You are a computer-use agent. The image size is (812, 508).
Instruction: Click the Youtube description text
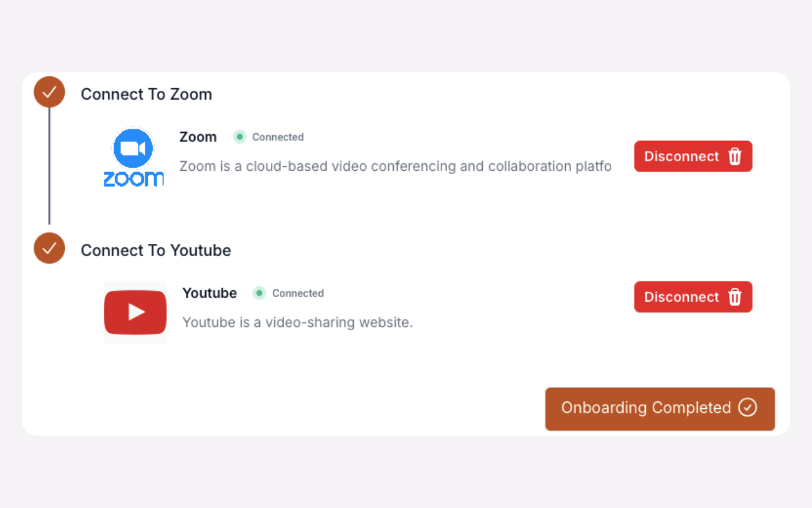[297, 322]
